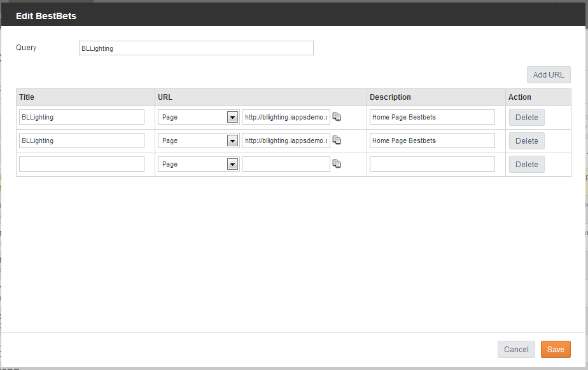Click the first row URL text box
The image size is (588, 370).
click(x=286, y=117)
